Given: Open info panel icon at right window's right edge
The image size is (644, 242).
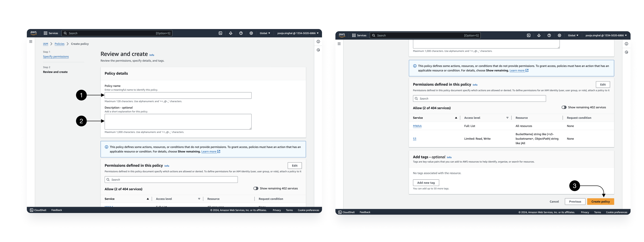Looking at the screenshot, I should 626,44.
